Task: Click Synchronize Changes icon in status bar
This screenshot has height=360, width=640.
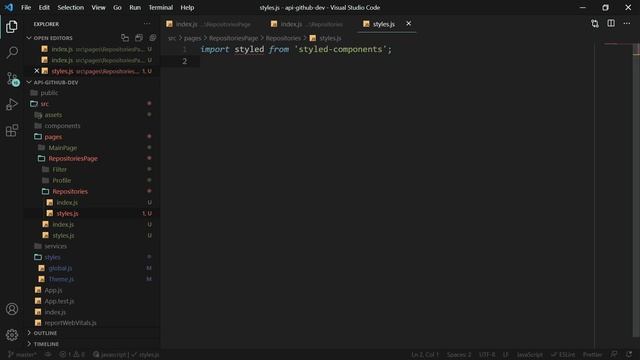Action: coord(48,354)
